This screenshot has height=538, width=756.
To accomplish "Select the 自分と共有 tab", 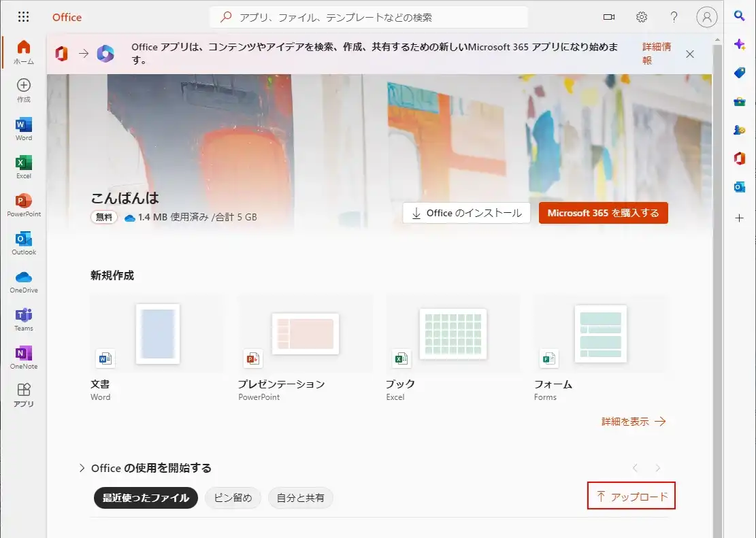I will click(x=300, y=498).
